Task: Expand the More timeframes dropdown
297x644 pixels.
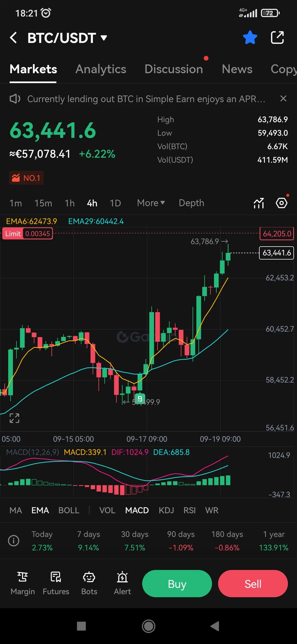Action: (x=151, y=203)
